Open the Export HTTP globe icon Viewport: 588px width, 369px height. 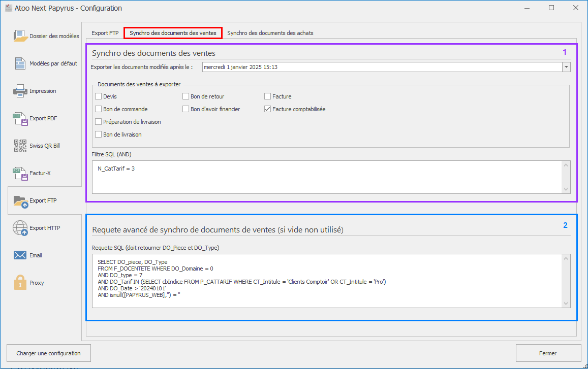(x=20, y=228)
